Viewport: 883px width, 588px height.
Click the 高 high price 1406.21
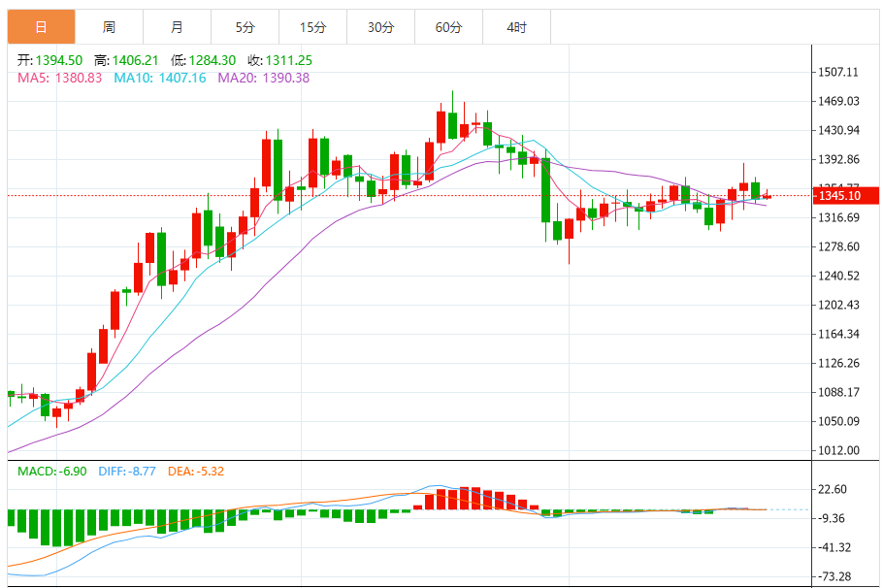click(135, 60)
